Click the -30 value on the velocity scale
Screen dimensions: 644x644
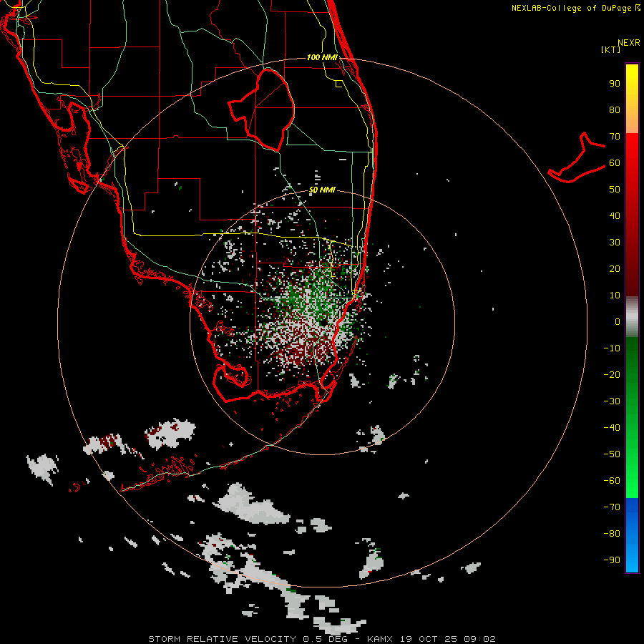(x=612, y=401)
